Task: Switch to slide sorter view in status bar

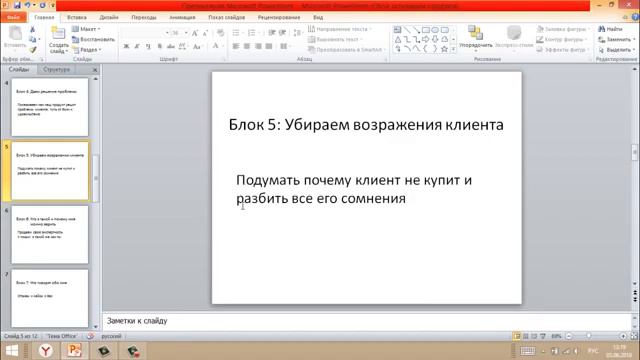Action: pyautogui.click(x=526, y=336)
